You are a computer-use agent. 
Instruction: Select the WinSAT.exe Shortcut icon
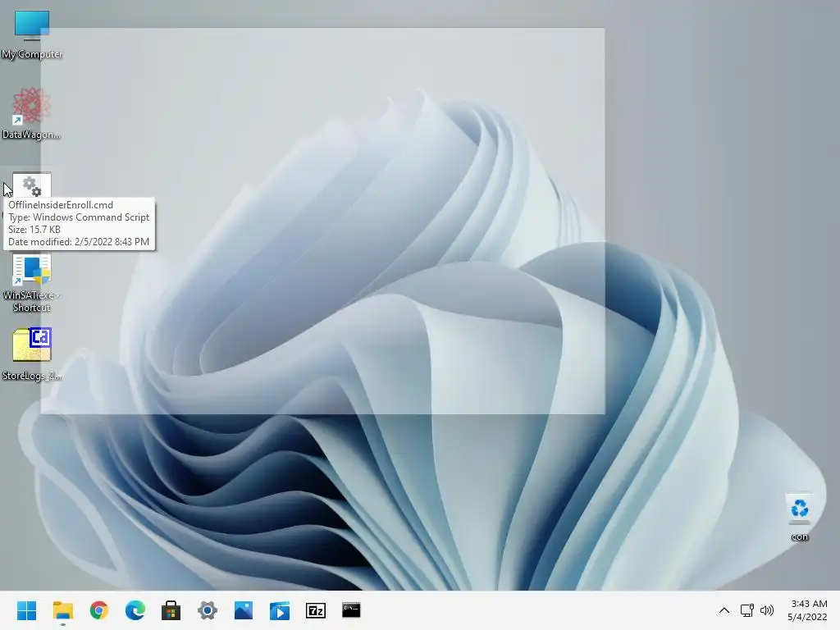coord(32,269)
